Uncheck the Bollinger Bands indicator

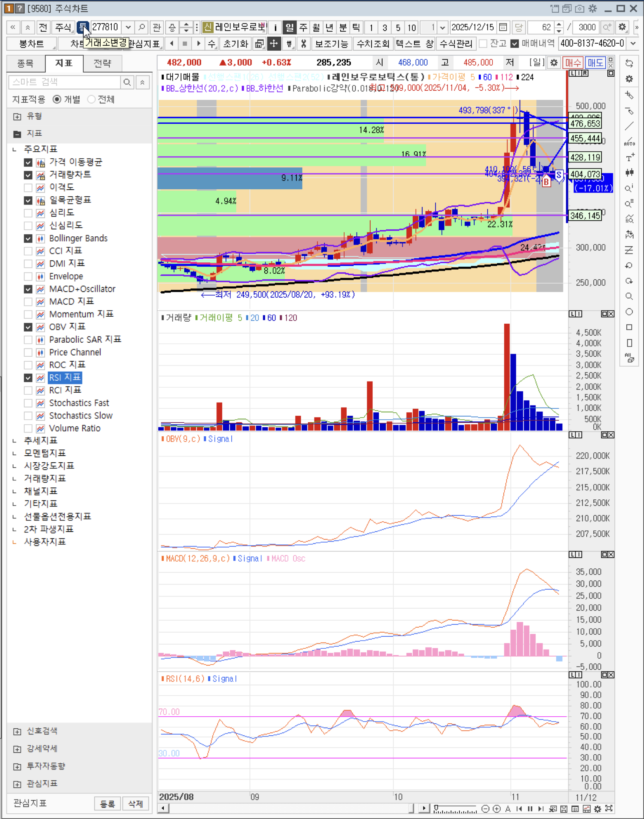point(28,238)
